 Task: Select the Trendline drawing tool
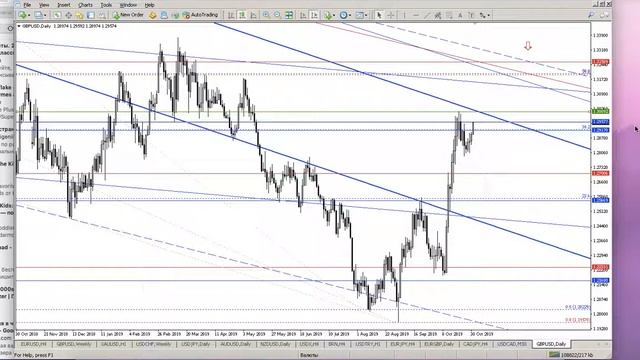point(427,15)
